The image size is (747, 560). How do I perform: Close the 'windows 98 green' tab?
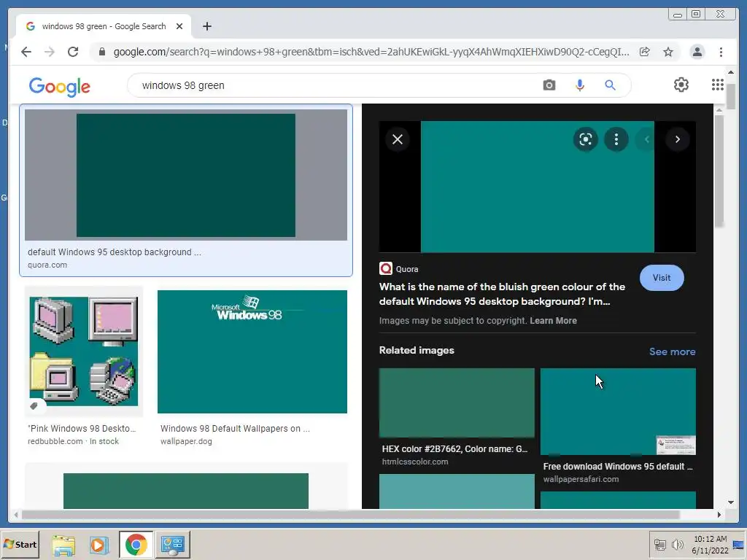click(179, 26)
